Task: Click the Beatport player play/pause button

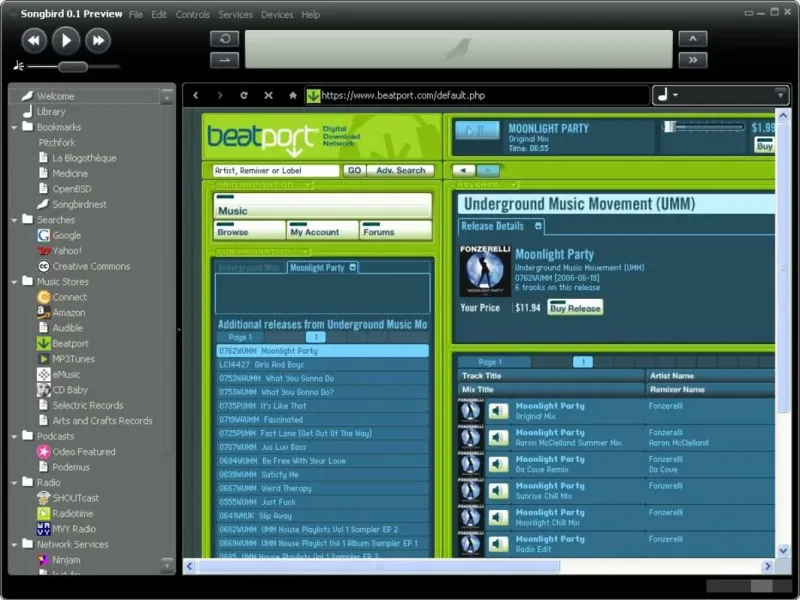Action: pyautogui.click(x=477, y=131)
